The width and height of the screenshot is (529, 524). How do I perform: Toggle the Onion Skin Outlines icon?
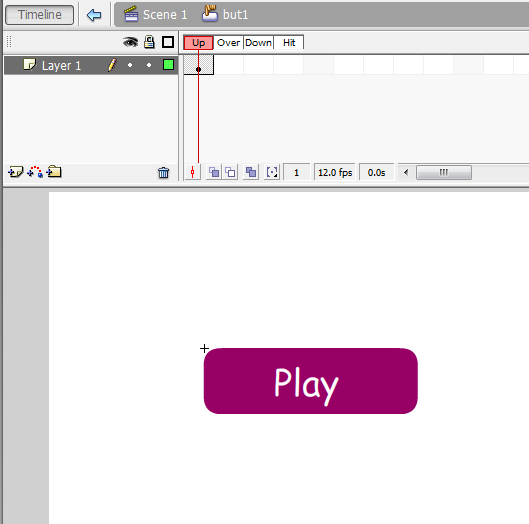[230, 172]
